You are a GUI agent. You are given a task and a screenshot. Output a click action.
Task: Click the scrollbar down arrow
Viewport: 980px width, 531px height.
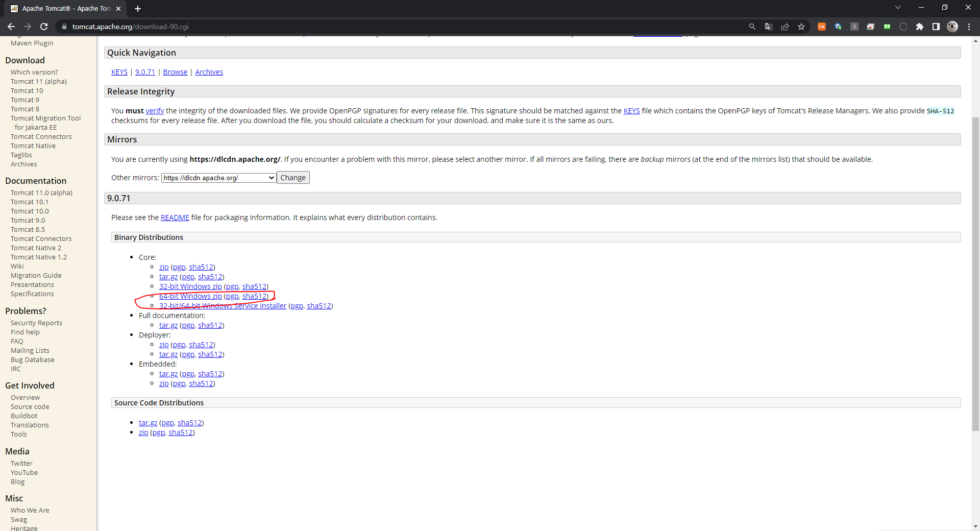point(975,526)
